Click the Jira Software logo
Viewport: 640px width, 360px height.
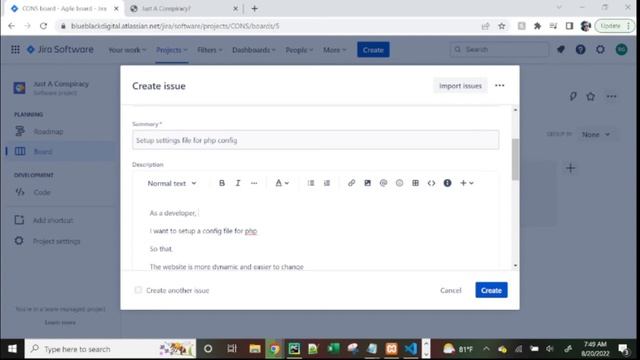pos(60,50)
